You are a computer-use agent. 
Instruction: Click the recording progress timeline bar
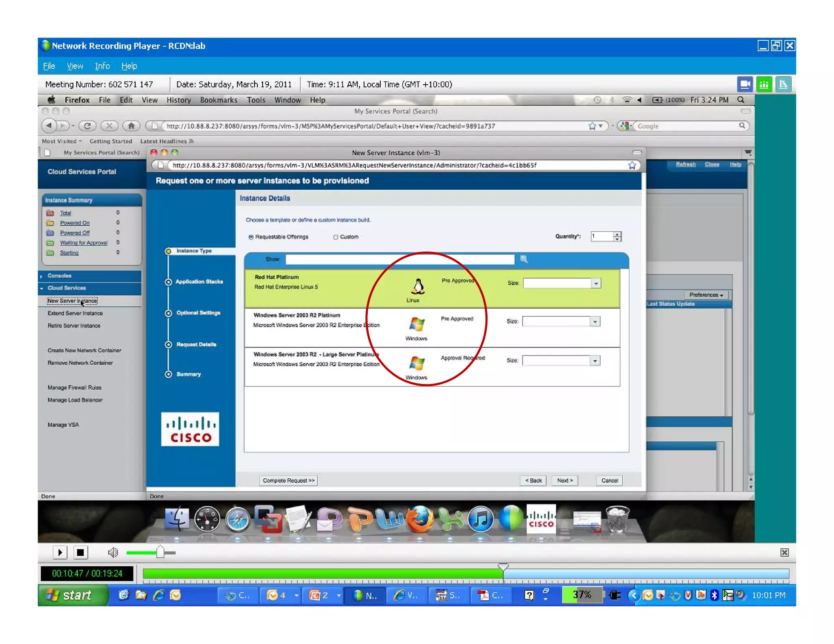click(x=465, y=574)
